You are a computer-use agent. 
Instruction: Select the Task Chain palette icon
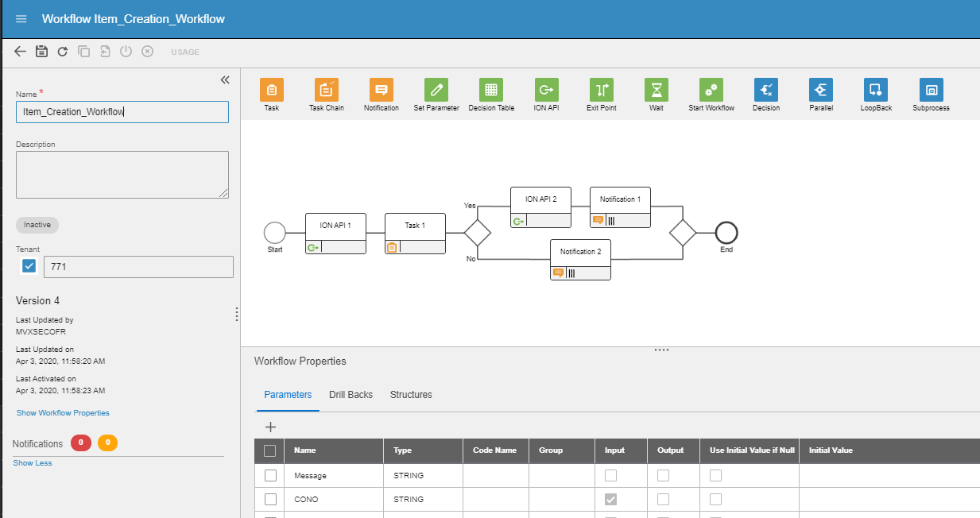(x=326, y=90)
